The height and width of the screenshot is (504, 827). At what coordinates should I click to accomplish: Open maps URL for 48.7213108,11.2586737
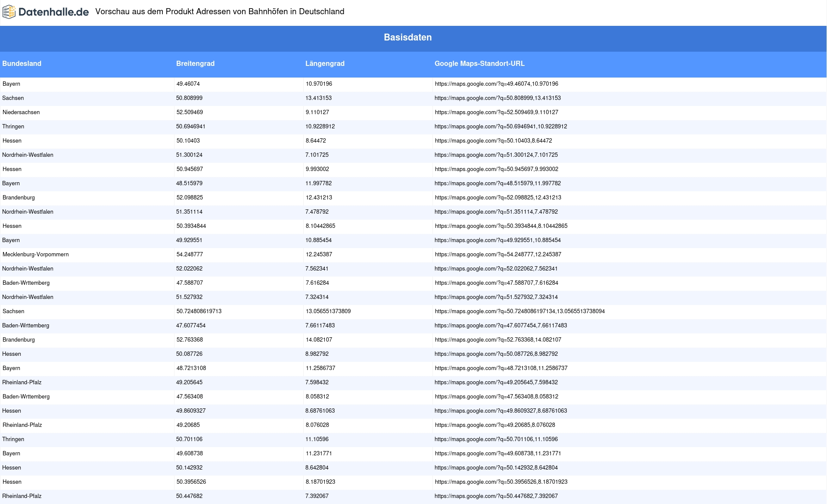(x=501, y=368)
